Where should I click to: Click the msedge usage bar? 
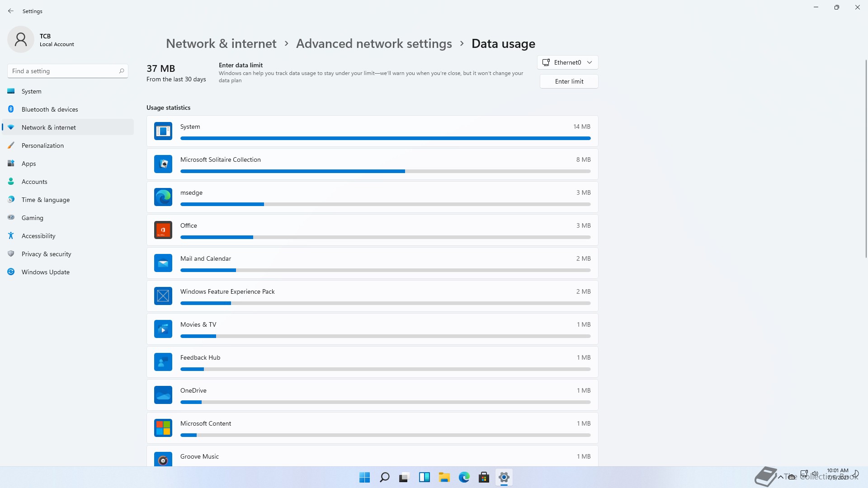point(385,204)
